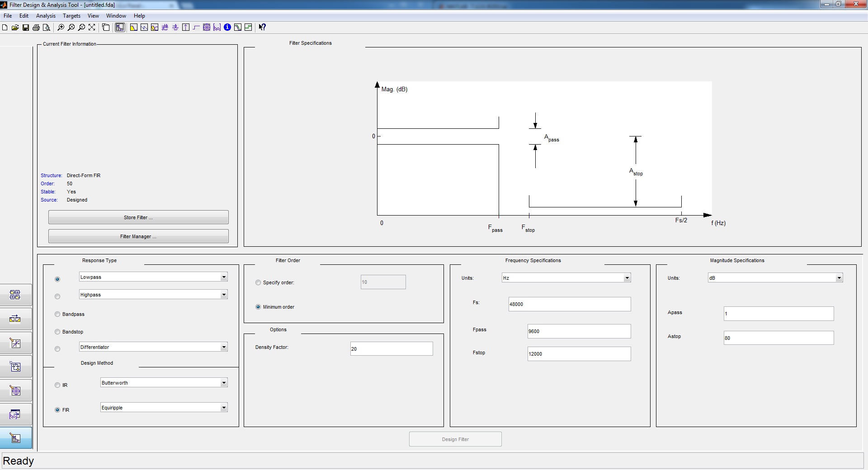This screenshot has height=470, width=868.
Task: Show the Pole/Zero Plot analysis
Action: coord(207,28)
